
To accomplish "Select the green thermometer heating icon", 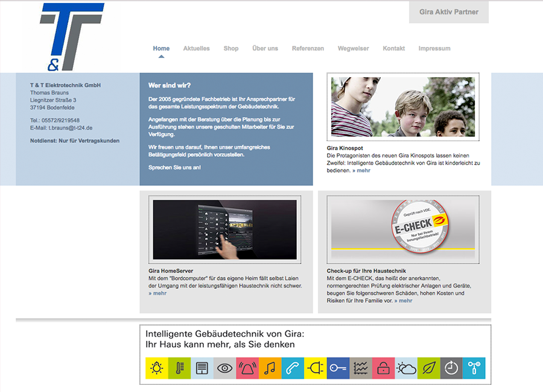I will pyautogui.click(x=179, y=368).
